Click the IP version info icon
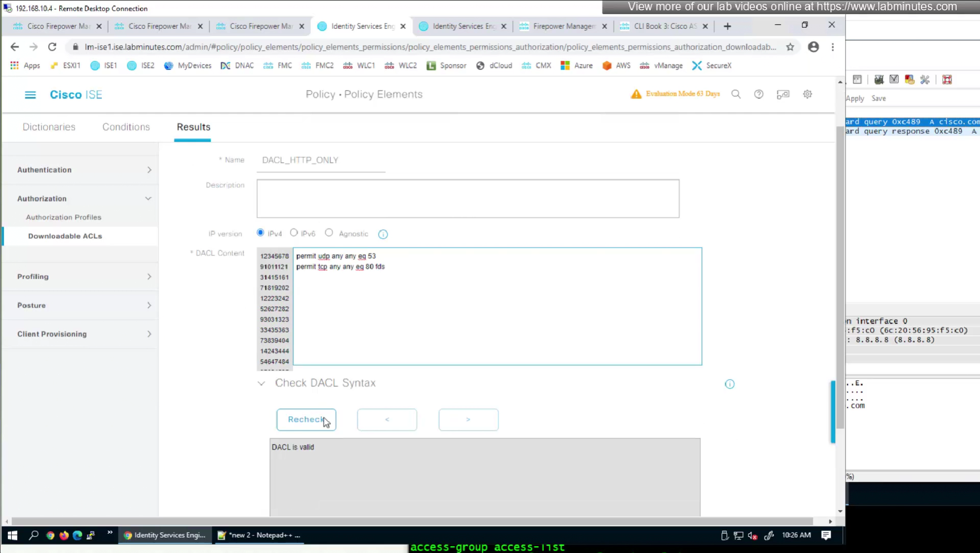 [383, 234]
